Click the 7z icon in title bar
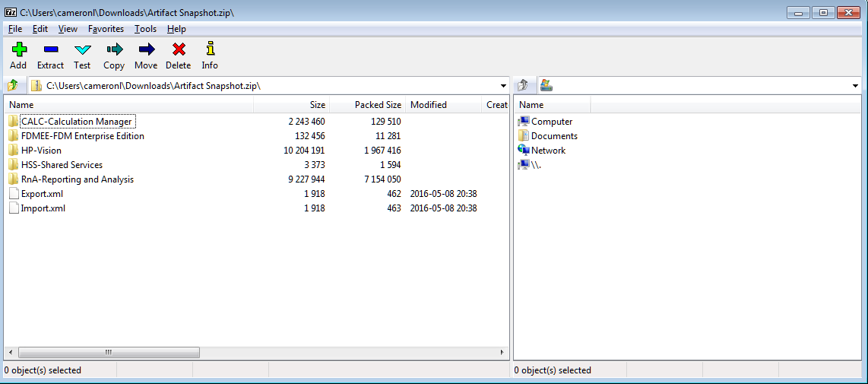The height and width of the screenshot is (384, 868). point(11,12)
